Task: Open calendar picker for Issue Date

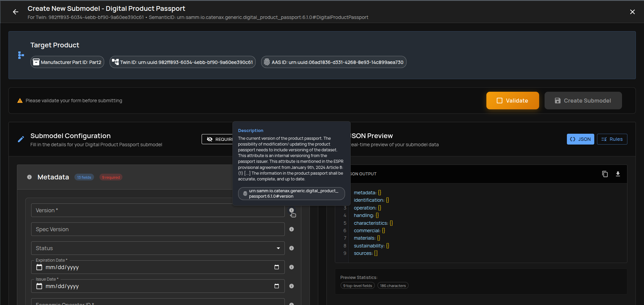Action: click(x=276, y=286)
